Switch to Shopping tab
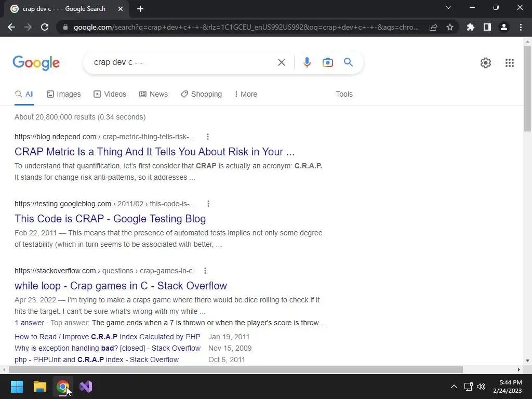This screenshot has width=532, height=399. [201, 95]
